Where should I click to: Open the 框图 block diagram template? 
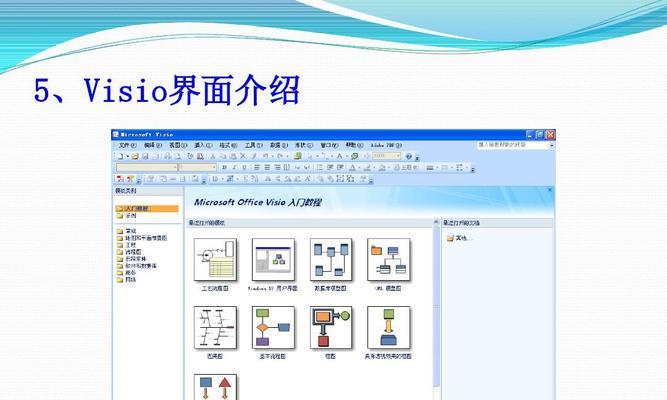click(x=331, y=328)
